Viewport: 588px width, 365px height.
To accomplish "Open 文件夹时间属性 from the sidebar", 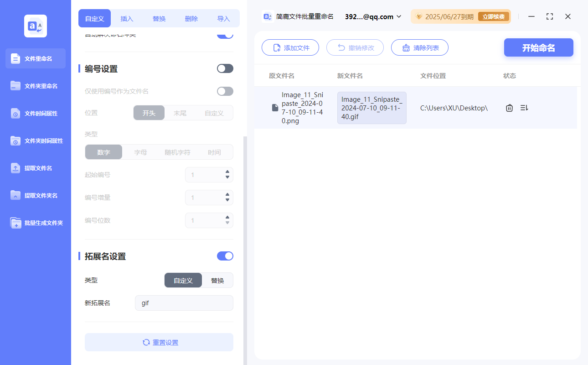I will tap(35, 141).
